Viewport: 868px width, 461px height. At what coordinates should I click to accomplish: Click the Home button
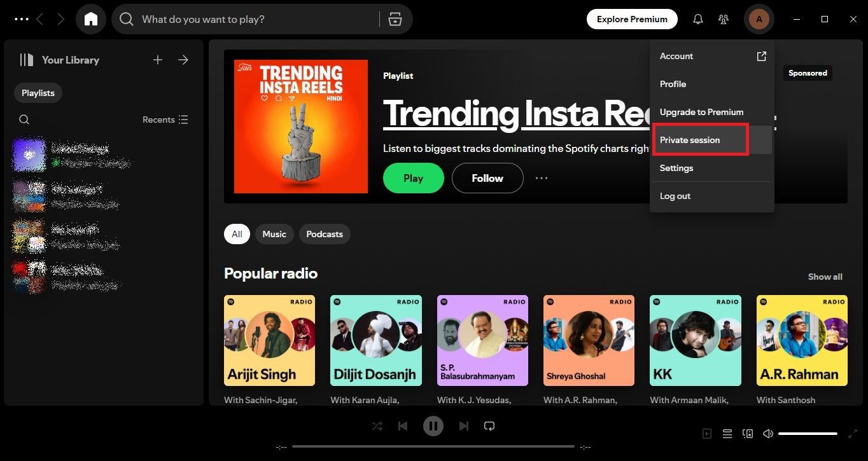pyautogui.click(x=91, y=19)
